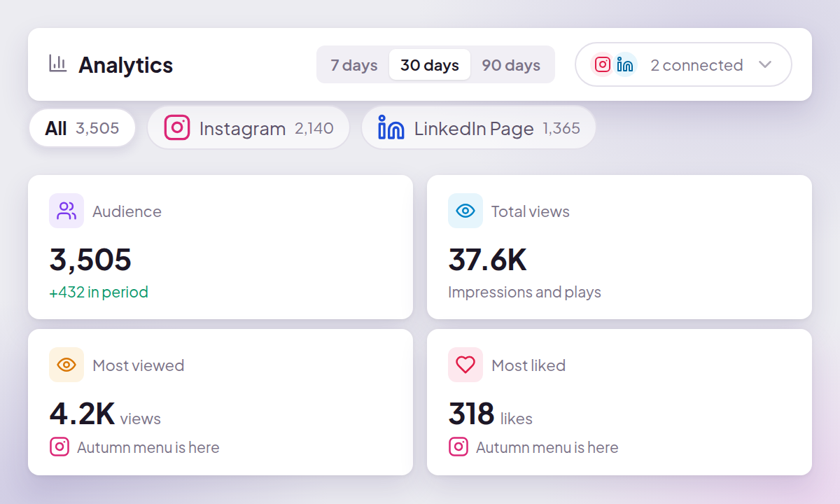
Task: Click the orange eye icon on Most viewed
Action: click(66, 365)
